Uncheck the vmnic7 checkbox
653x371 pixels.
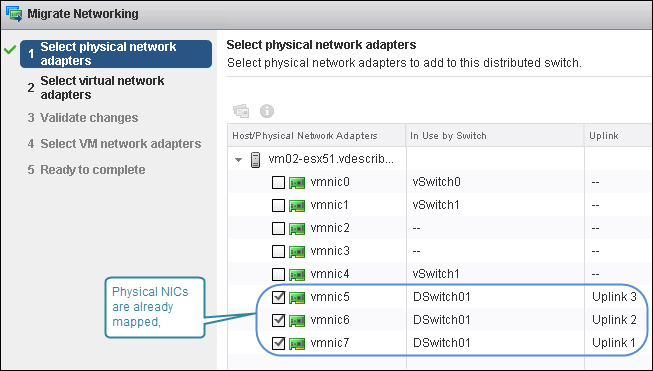(278, 343)
